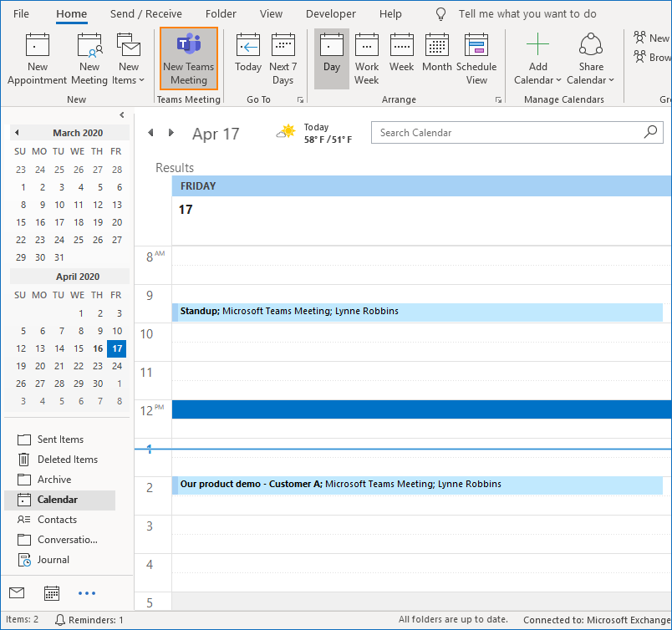The image size is (672, 630).
Task: Open the Share Calendar dropdown
Action: (591, 58)
